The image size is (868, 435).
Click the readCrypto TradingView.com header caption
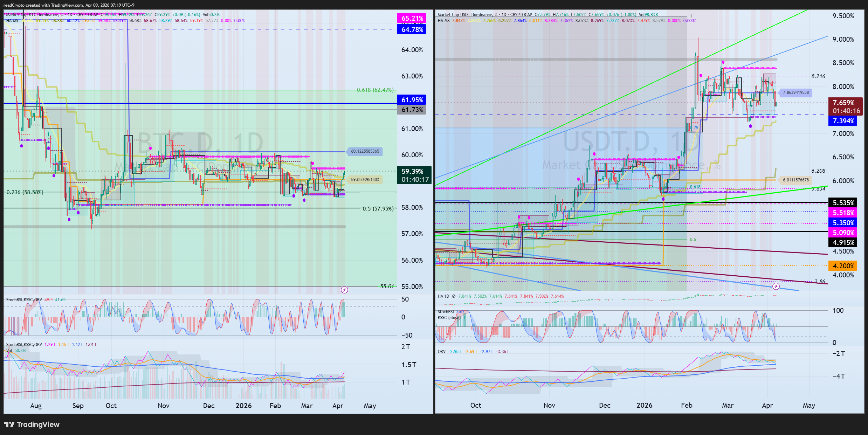point(69,5)
